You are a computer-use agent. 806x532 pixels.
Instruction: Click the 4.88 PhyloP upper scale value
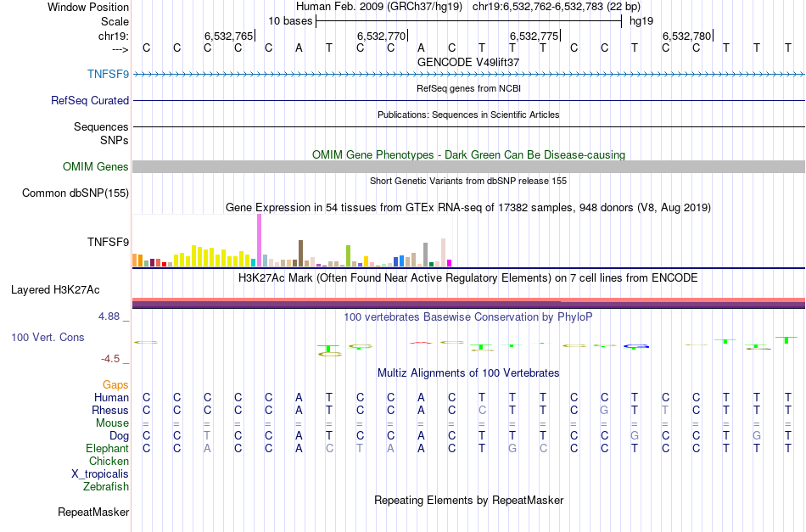109,316
